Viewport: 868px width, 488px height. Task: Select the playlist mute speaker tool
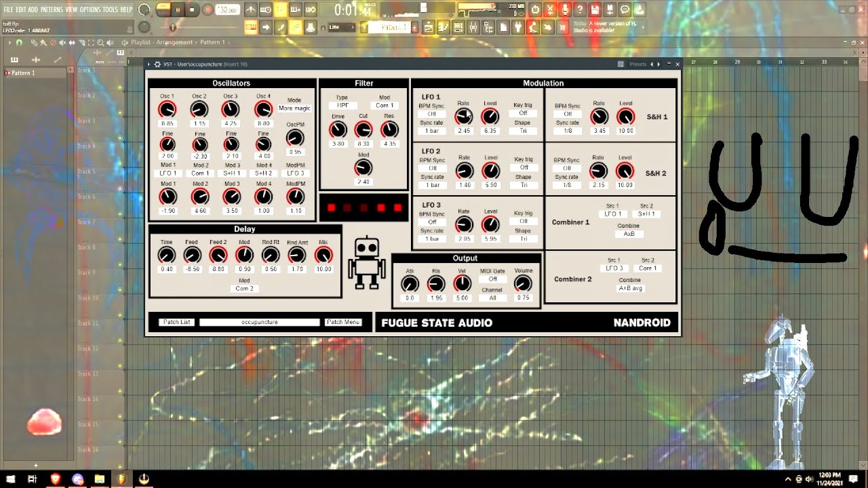[63, 42]
